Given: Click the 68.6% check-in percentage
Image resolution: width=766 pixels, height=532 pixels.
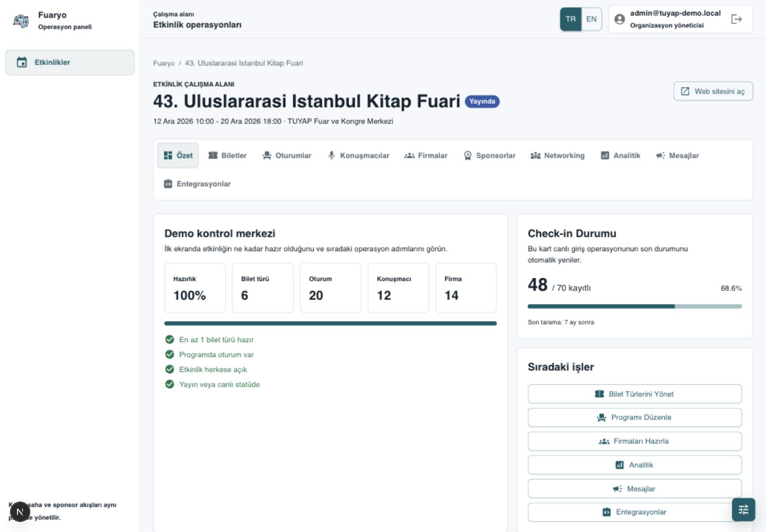Looking at the screenshot, I should 731,288.
